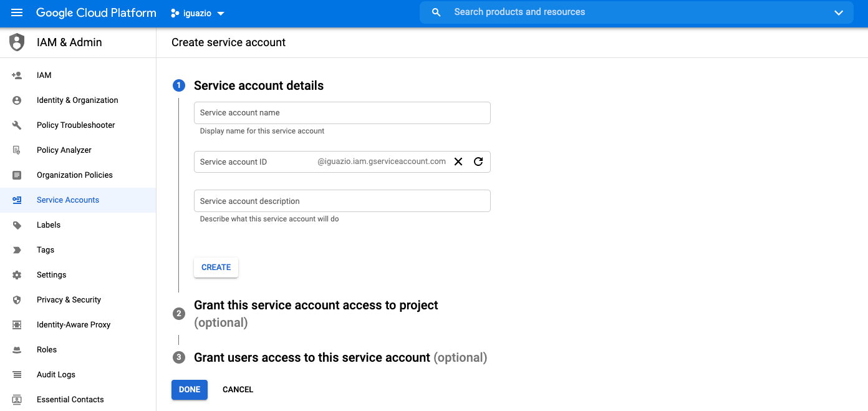Viewport: 868px width, 411px height.
Task: Click the '@iguazio.iam.gserviceaccount.com' suffix text
Action: (x=382, y=162)
